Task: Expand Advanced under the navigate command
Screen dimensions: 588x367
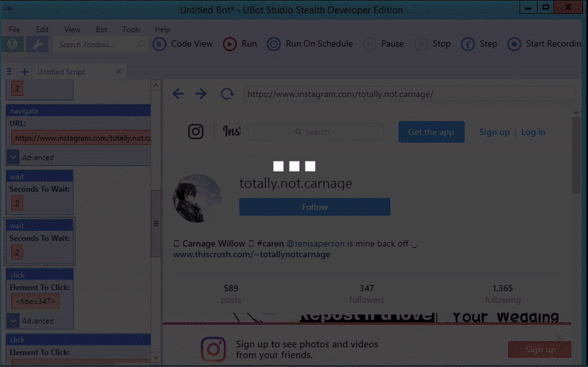Action: pos(13,157)
